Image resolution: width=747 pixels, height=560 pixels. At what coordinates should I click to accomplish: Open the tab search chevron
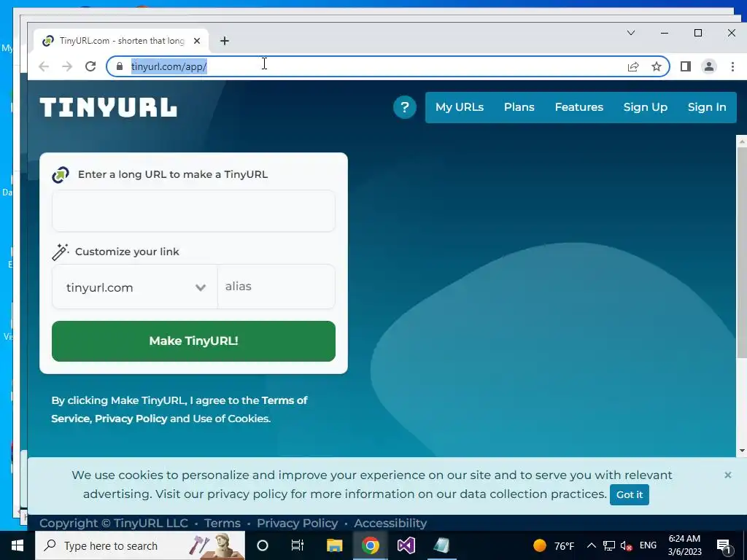631,33
